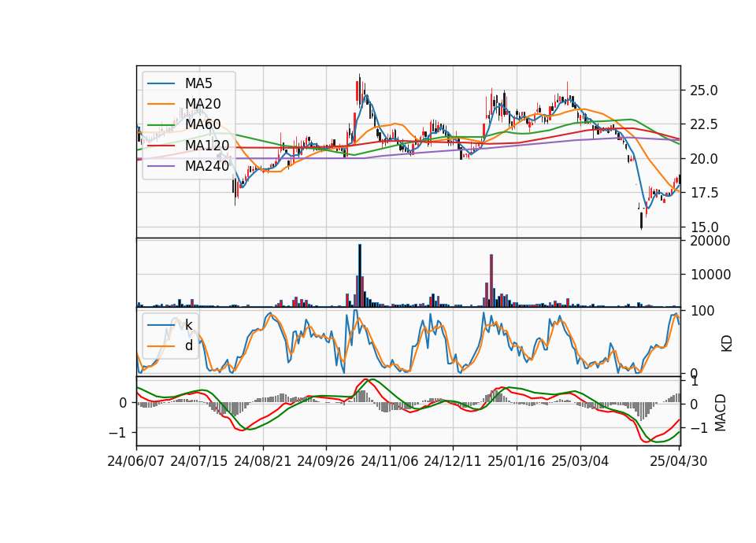Click the 24/09/26 date axis label

325,461
